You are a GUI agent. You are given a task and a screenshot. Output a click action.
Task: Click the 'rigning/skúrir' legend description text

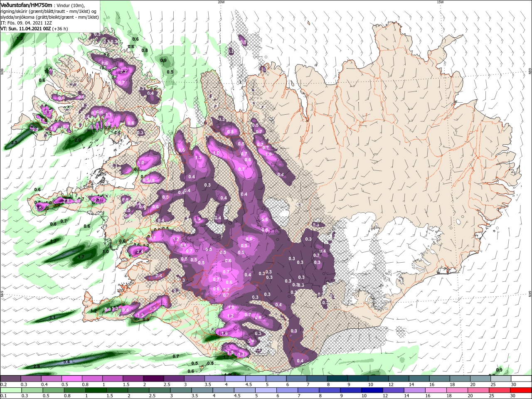coord(15,11)
